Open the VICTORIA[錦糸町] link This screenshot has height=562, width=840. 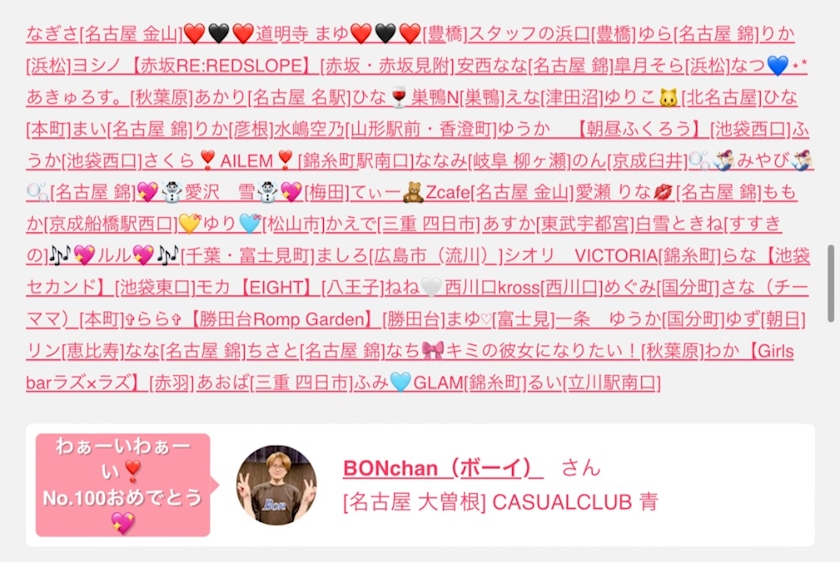[x=647, y=256]
